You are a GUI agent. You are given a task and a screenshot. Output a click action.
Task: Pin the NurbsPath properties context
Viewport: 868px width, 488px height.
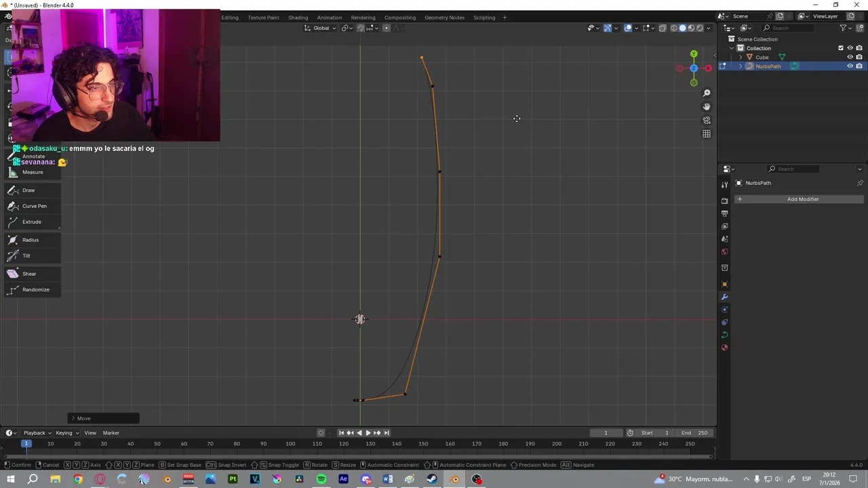(860, 183)
